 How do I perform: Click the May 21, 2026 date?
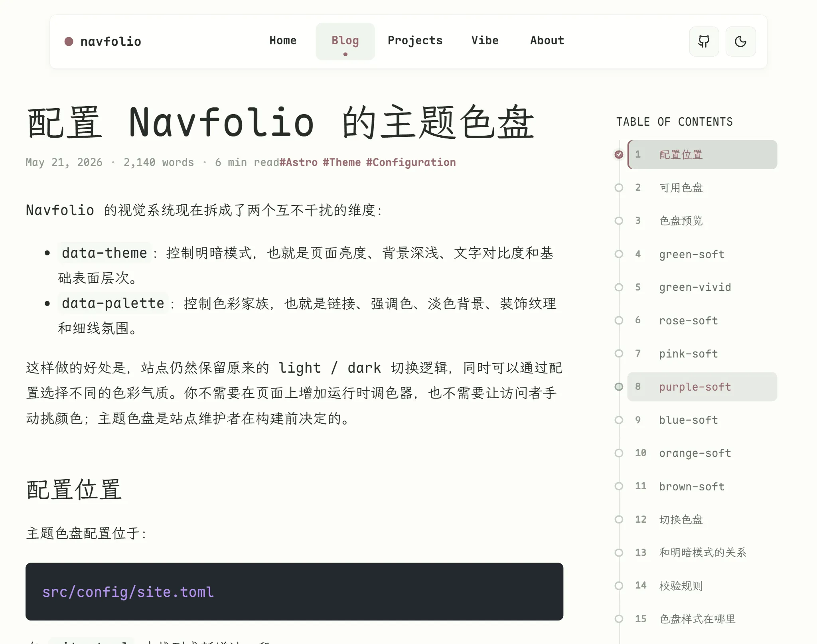64,162
